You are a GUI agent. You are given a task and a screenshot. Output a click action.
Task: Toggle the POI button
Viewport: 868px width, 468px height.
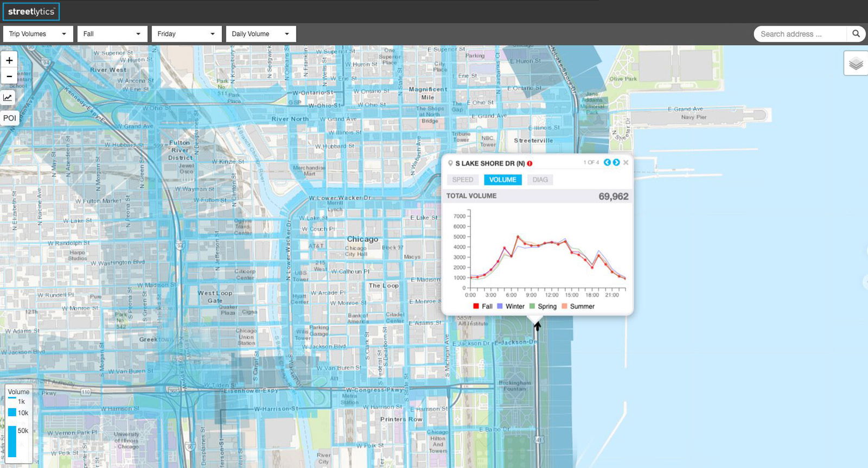[x=10, y=118]
